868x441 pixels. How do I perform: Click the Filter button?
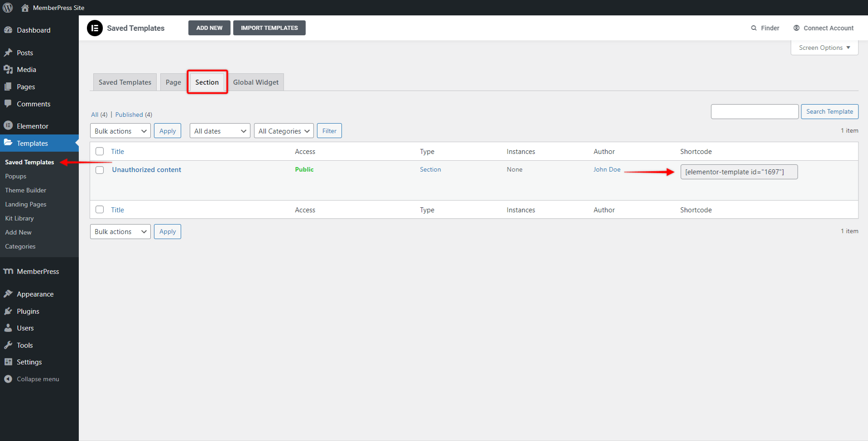pos(329,131)
